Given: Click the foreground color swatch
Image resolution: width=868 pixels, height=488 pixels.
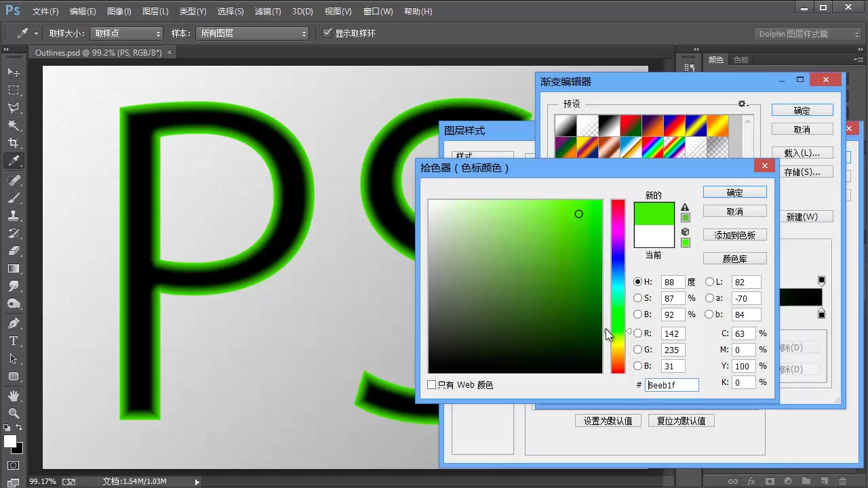Looking at the screenshot, I should click(x=9, y=441).
